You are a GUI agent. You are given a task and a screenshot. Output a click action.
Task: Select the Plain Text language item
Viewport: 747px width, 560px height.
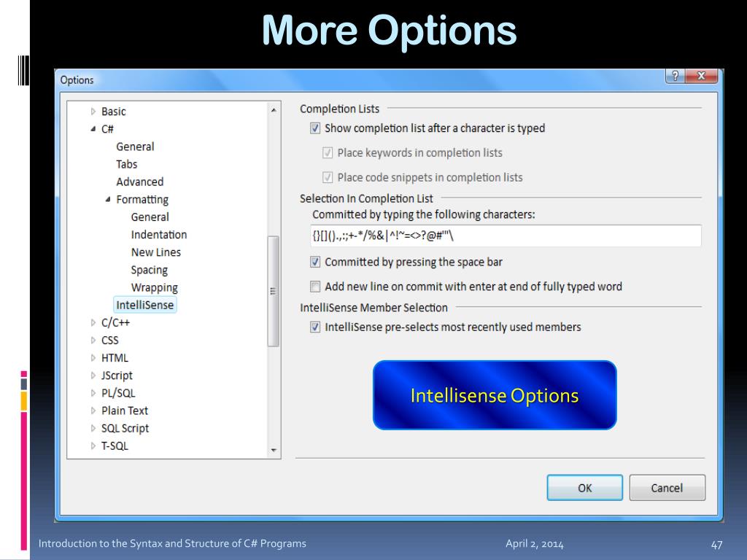pyautogui.click(x=125, y=411)
